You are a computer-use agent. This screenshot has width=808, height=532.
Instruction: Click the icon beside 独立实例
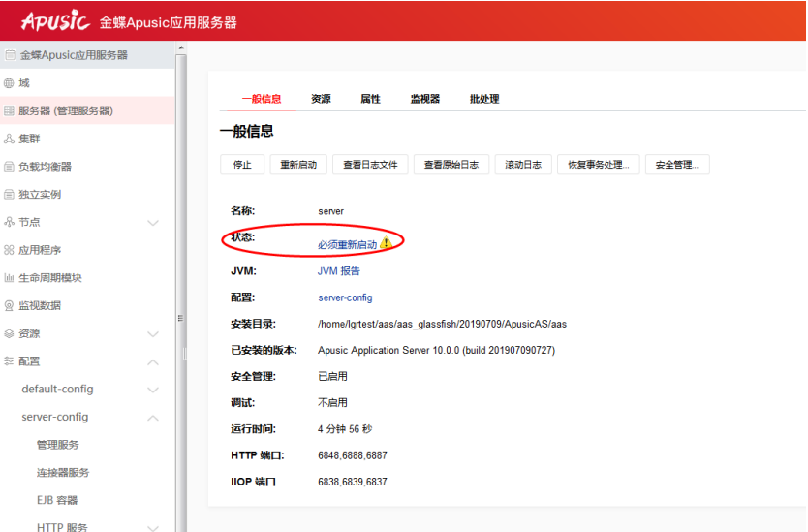point(9,195)
